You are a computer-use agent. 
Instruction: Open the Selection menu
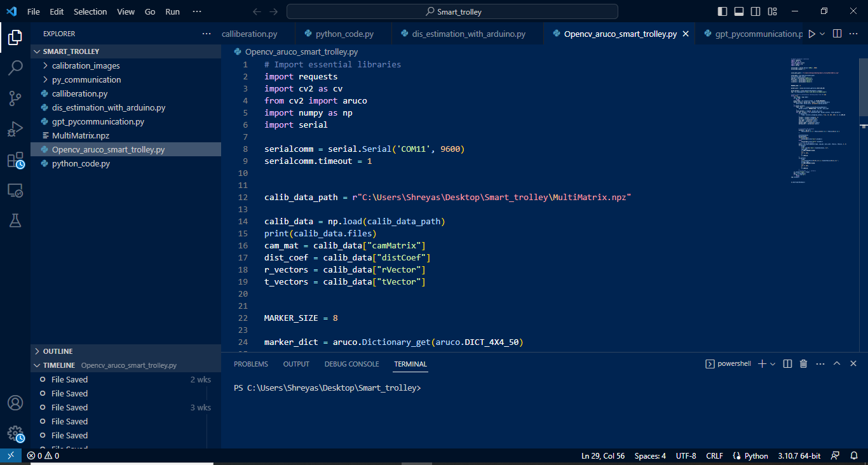[x=90, y=11]
